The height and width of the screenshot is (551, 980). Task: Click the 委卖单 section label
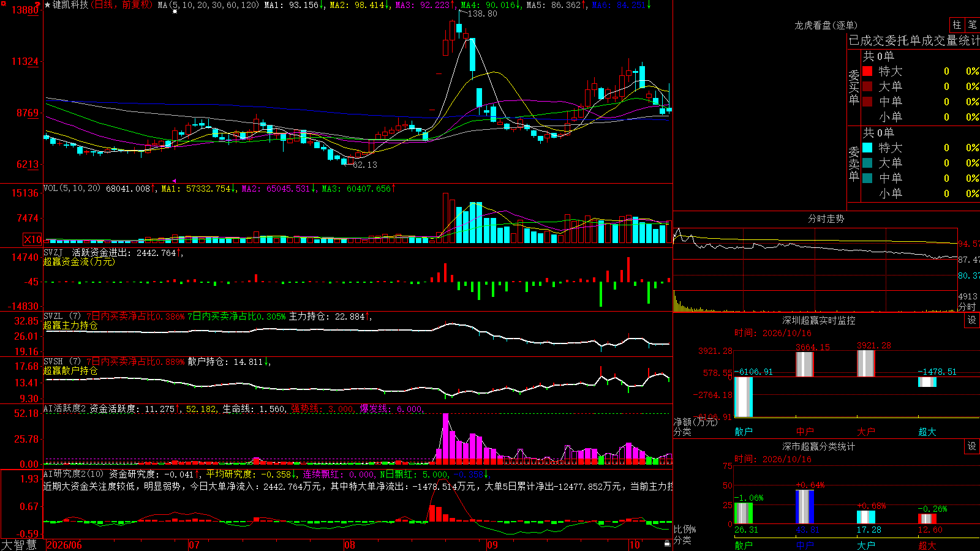pos(854,163)
